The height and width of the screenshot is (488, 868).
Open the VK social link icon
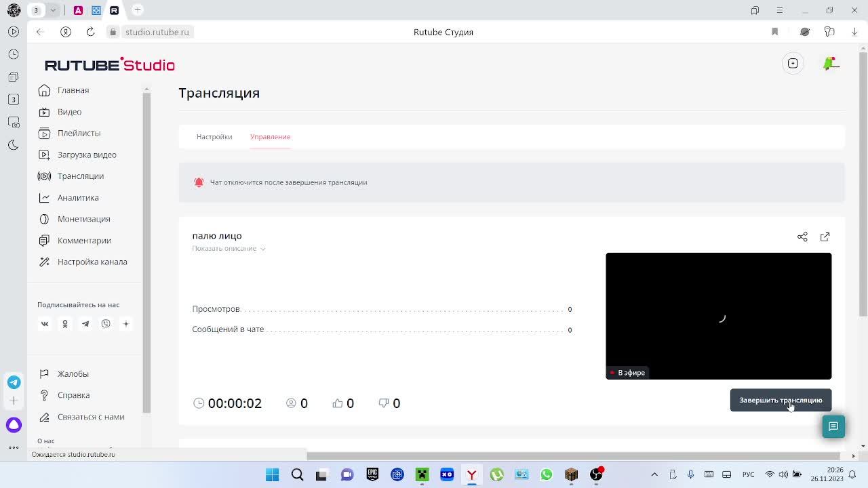(x=45, y=324)
